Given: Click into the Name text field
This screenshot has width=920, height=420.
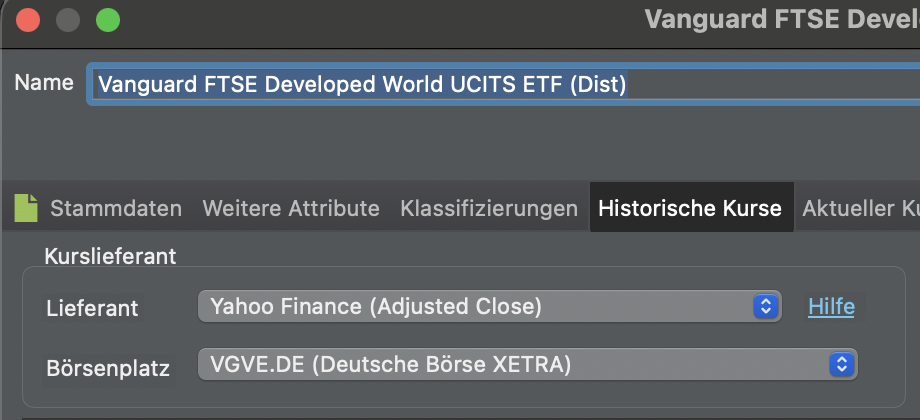Looking at the screenshot, I should coord(500,84).
